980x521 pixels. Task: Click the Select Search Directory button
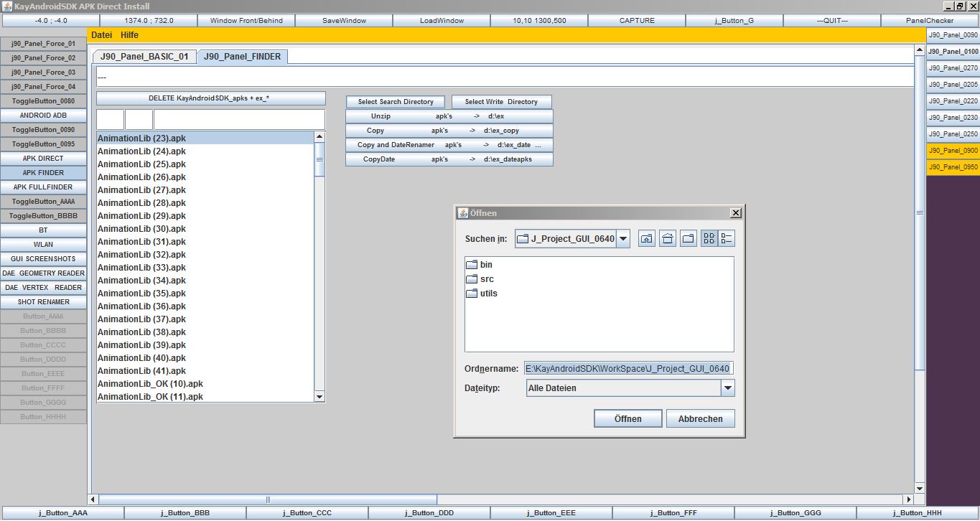(396, 102)
